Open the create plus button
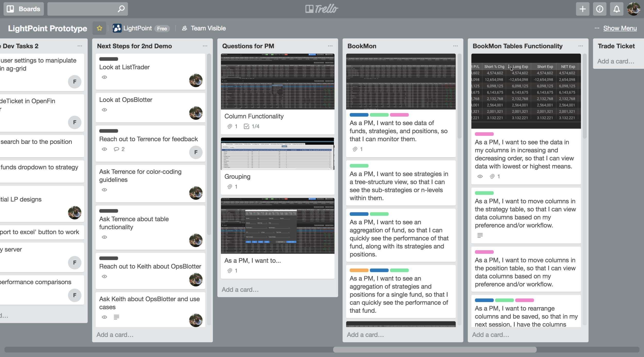Image resolution: width=644 pixels, height=357 pixels. click(582, 9)
